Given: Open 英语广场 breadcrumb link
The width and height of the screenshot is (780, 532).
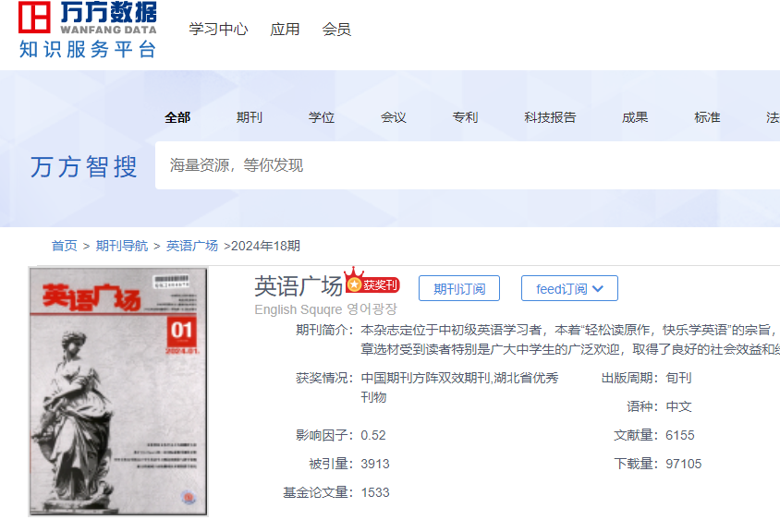Looking at the screenshot, I should pos(192,246).
